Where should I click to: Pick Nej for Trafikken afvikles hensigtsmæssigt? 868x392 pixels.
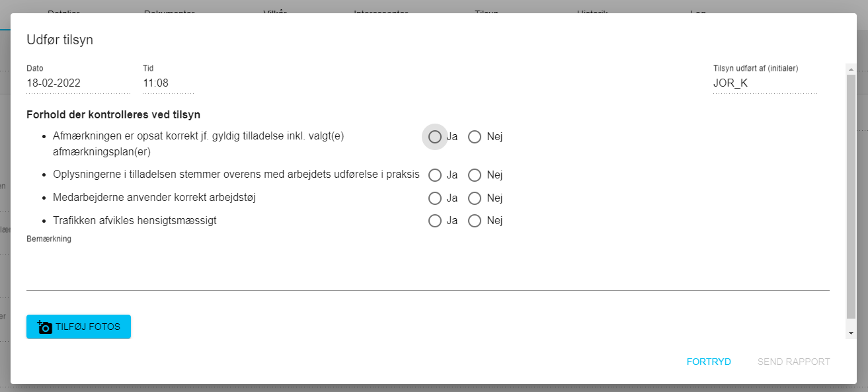pyautogui.click(x=475, y=221)
